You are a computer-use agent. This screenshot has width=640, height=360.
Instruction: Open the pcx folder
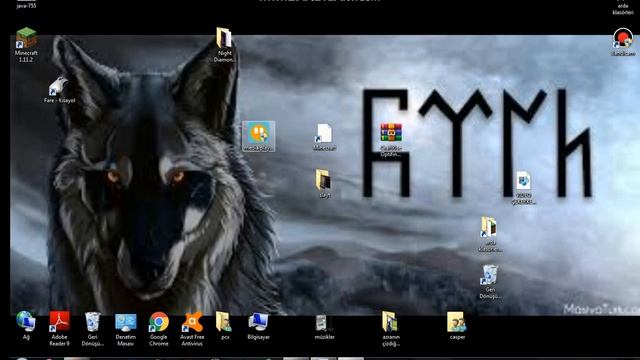pyautogui.click(x=224, y=325)
